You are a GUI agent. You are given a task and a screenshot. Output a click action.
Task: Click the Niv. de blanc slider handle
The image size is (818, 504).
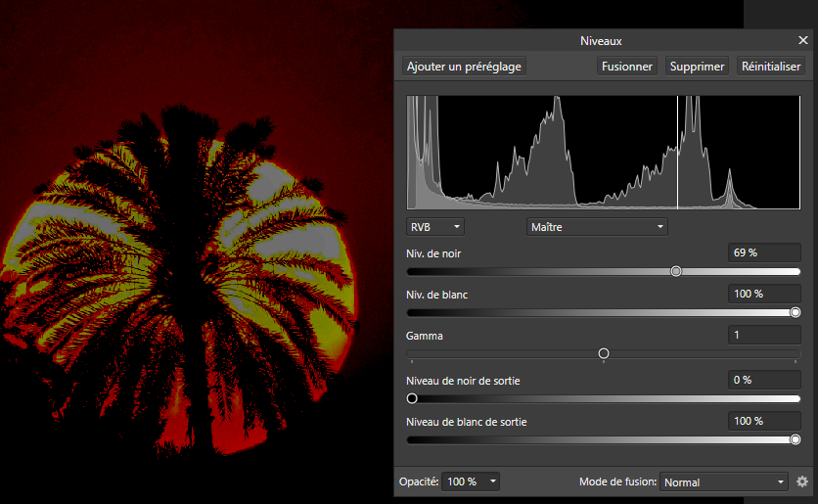pyautogui.click(x=795, y=312)
